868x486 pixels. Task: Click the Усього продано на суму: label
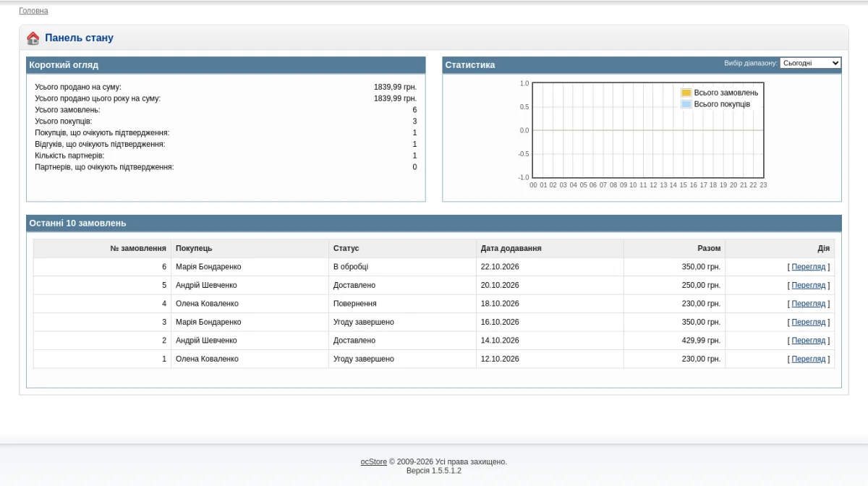click(x=78, y=87)
